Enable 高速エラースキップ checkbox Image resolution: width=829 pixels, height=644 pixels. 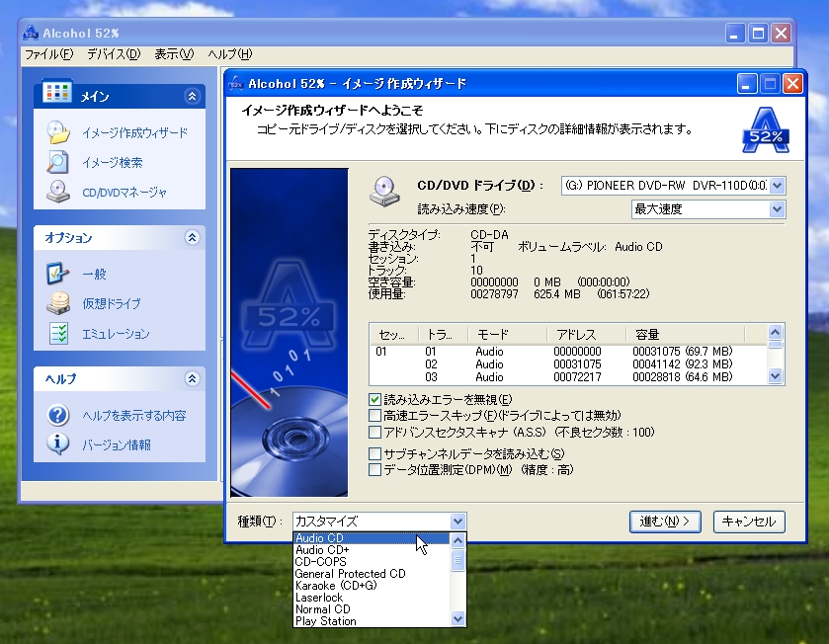click(374, 415)
